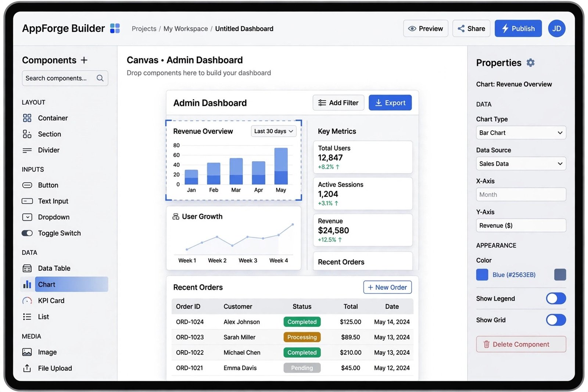This screenshot has height=392, width=588.
Task: Choose the Data Table icon
Action: pos(27,268)
